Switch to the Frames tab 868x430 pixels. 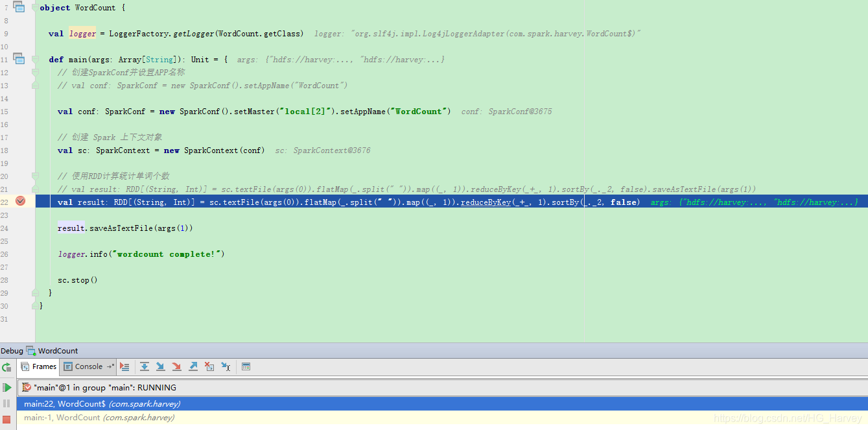39,366
